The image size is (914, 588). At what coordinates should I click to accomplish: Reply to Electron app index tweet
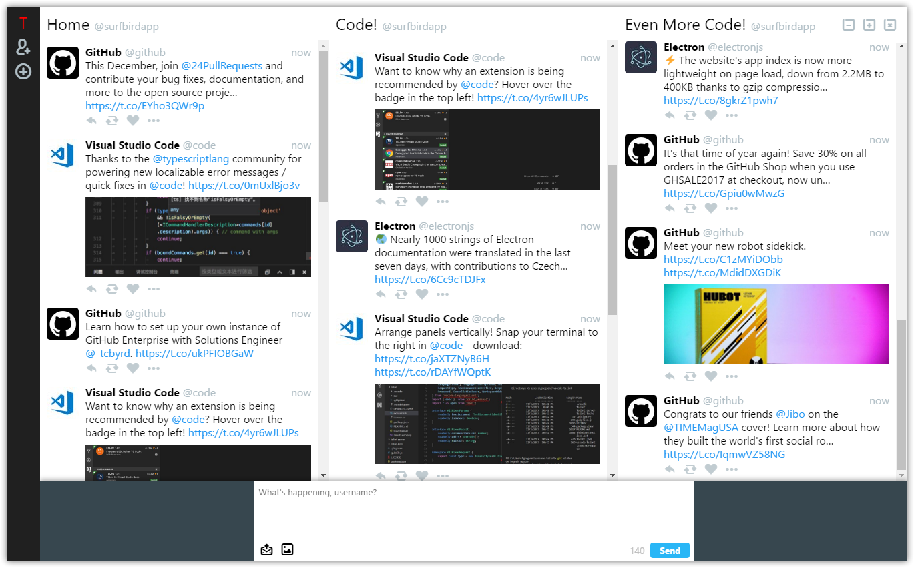click(x=670, y=115)
